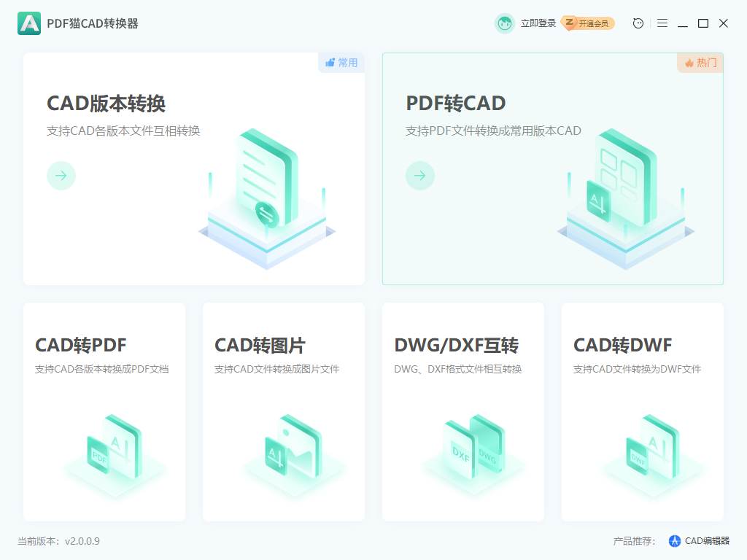Click the 开通会员 button
The width and height of the screenshot is (747, 560).
[x=592, y=23]
